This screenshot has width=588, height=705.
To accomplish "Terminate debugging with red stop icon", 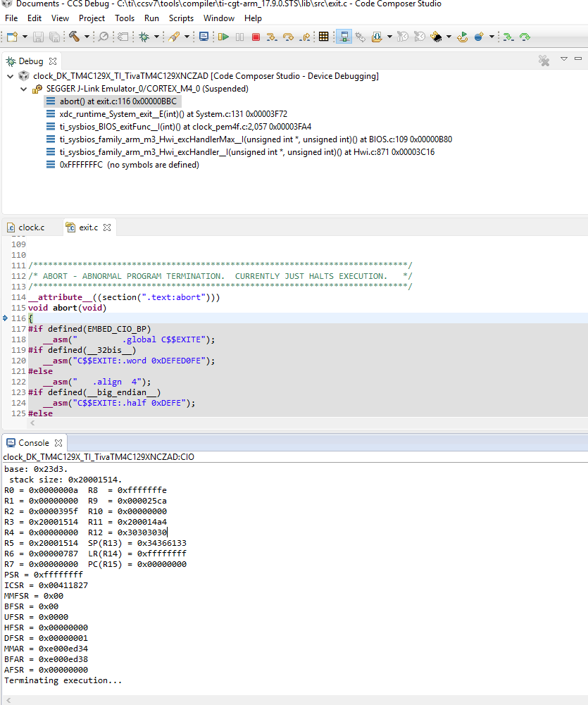I will coord(256,37).
